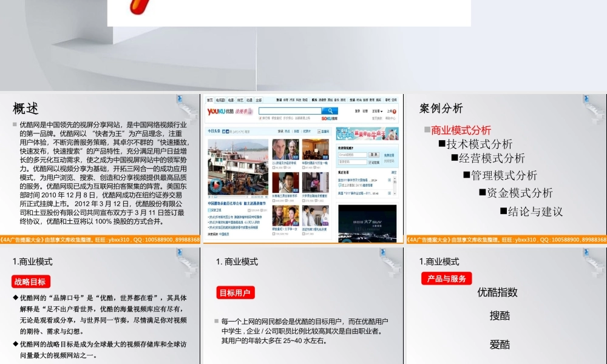Click the 清空 link above the watch list
The image size is (607, 364).
pos(394,172)
